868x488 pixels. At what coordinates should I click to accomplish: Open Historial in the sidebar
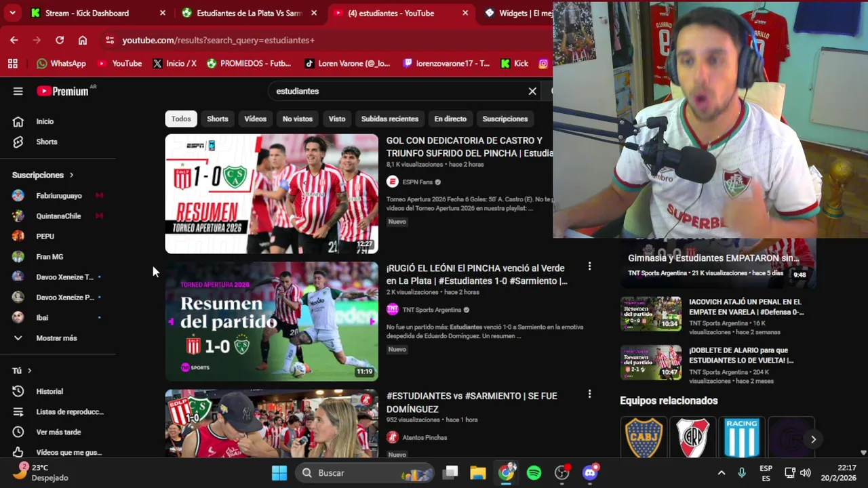(x=50, y=391)
